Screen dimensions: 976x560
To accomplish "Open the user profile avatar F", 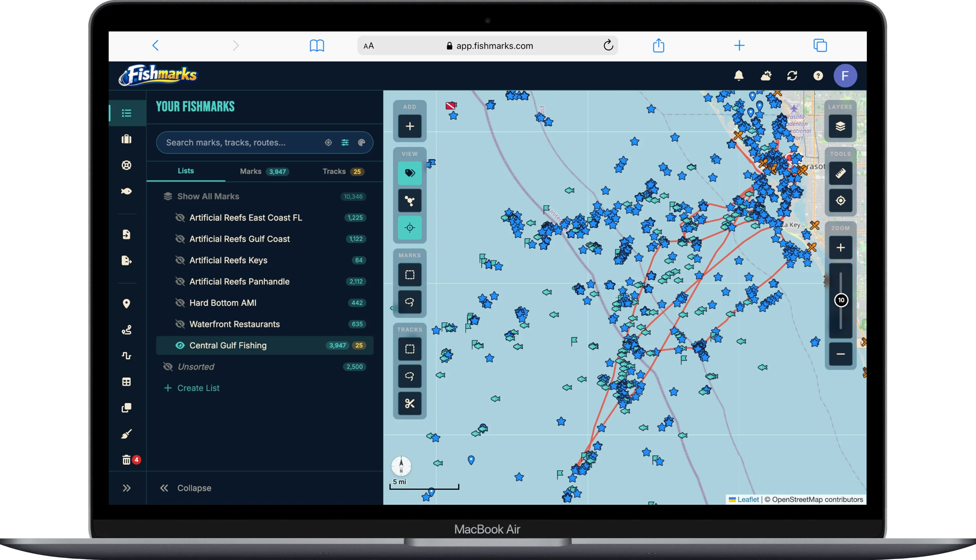I will tap(845, 76).
